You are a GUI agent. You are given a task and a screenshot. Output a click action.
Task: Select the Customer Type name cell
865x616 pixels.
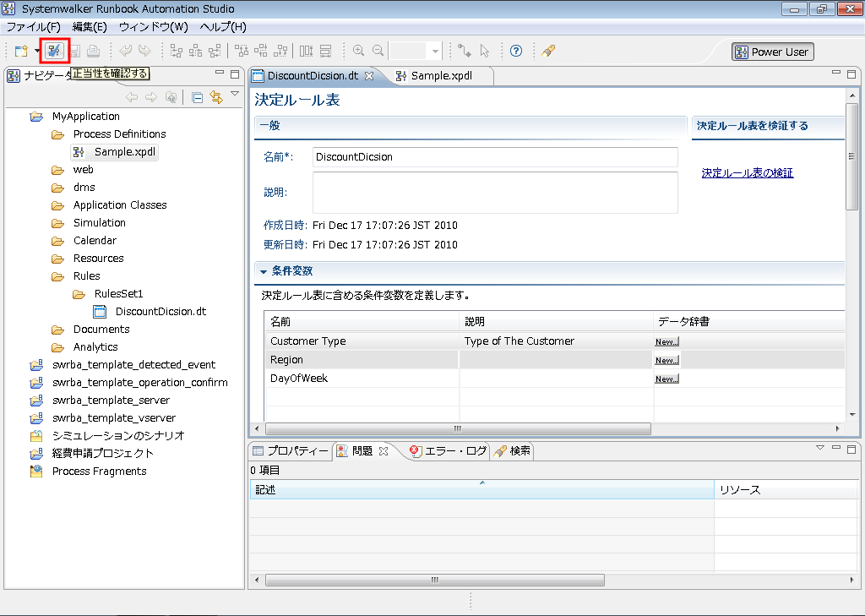tap(362, 341)
